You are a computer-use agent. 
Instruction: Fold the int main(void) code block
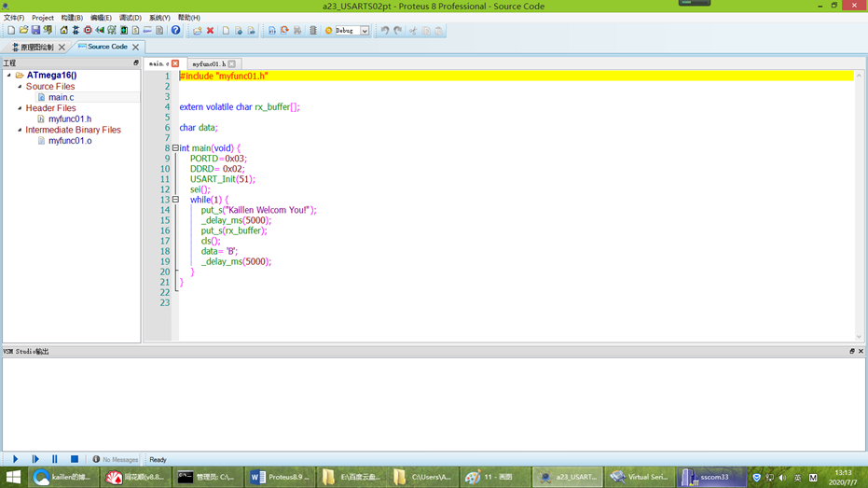[x=175, y=148]
